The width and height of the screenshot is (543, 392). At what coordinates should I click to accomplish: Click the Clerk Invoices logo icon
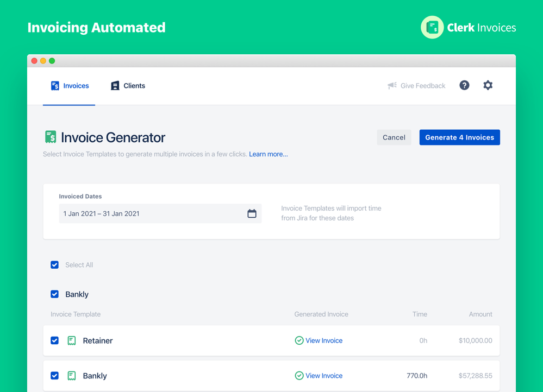pyautogui.click(x=432, y=27)
